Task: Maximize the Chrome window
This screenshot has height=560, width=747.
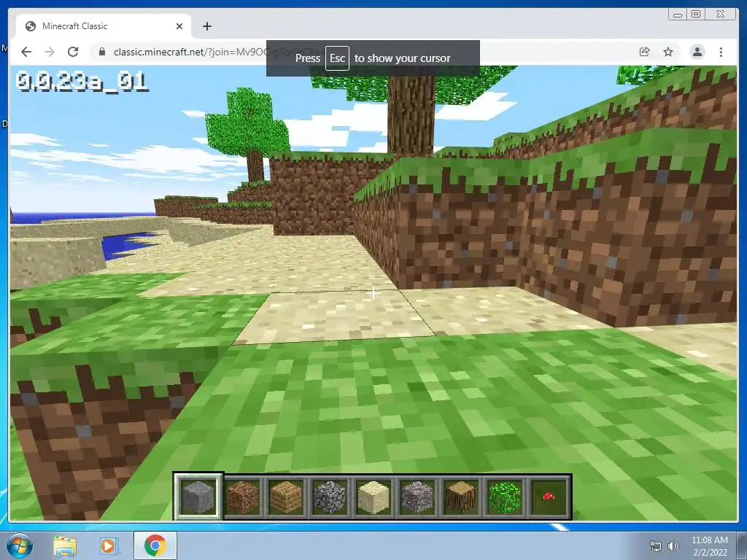Action: coord(696,15)
